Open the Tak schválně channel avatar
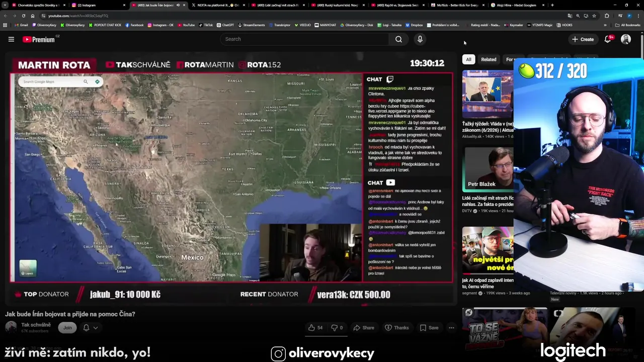644x362 pixels. (x=11, y=327)
